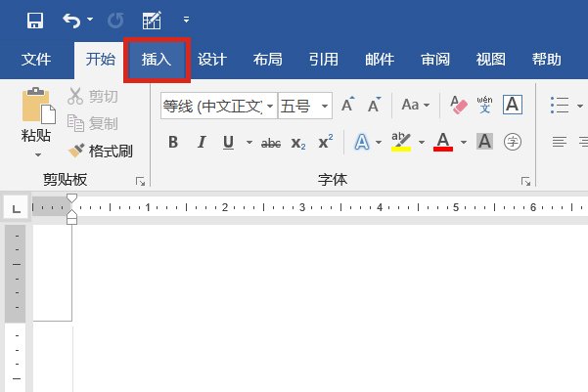The image size is (588, 392).
Task: Open the 剪贴板 dialog launcher
Action: [x=141, y=182]
